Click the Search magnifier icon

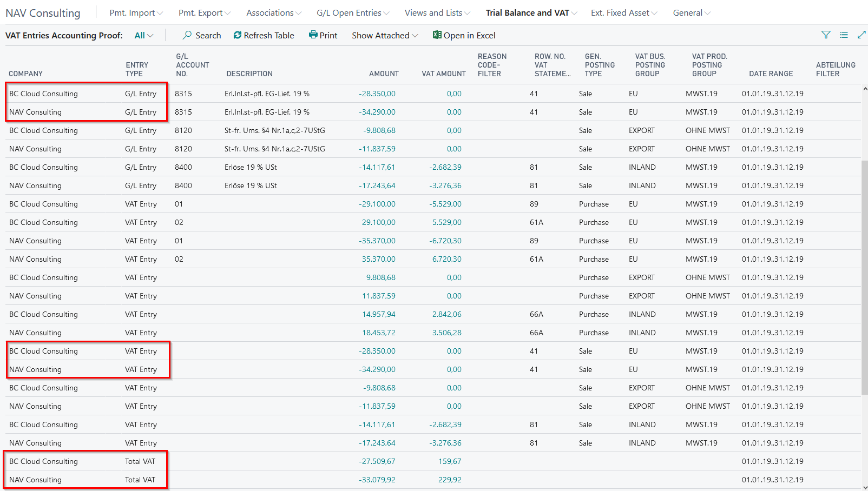pyautogui.click(x=187, y=35)
